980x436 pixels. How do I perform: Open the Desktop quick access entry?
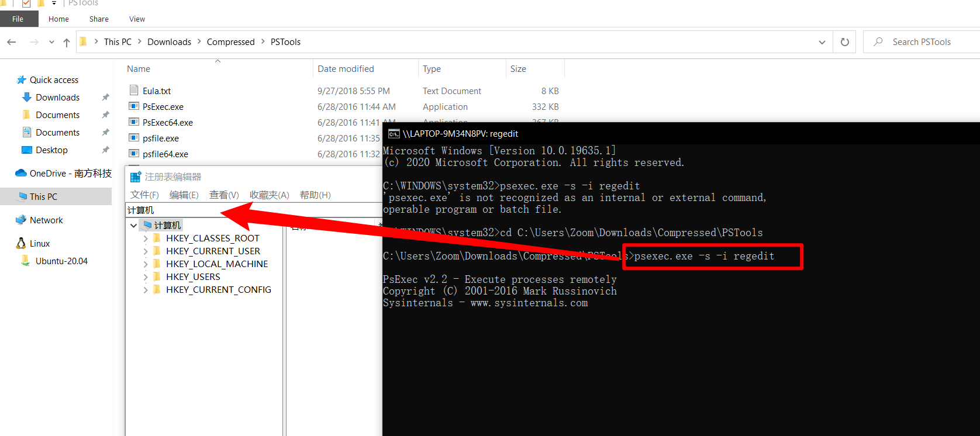click(x=51, y=150)
